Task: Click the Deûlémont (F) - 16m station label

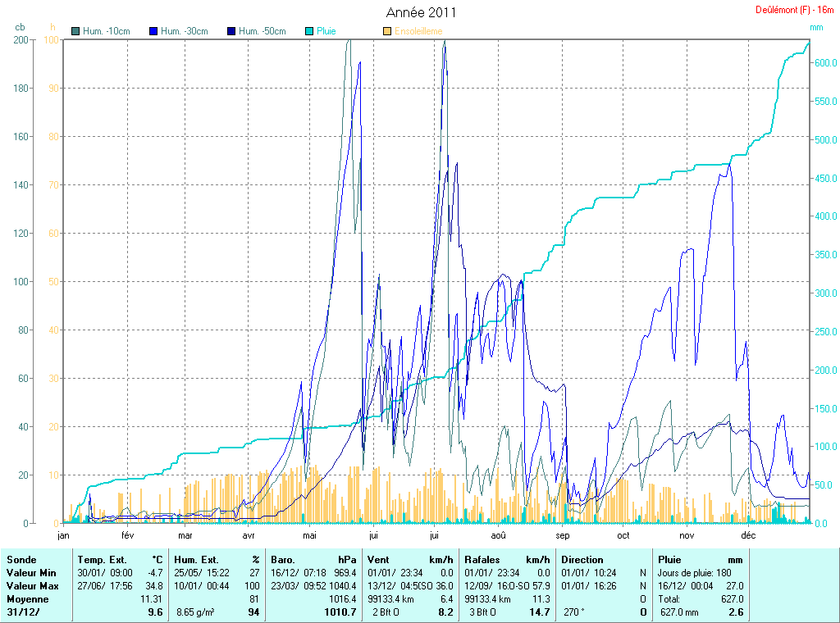Action: [794, 10]
